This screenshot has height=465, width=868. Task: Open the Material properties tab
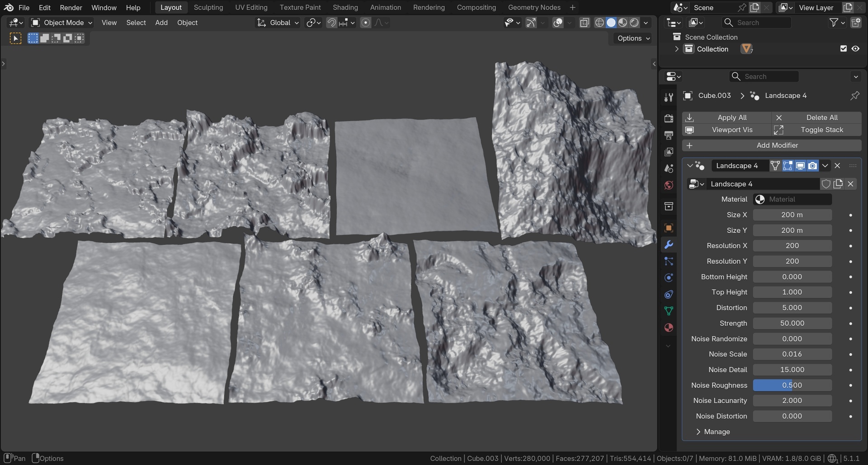coord(669,328)
